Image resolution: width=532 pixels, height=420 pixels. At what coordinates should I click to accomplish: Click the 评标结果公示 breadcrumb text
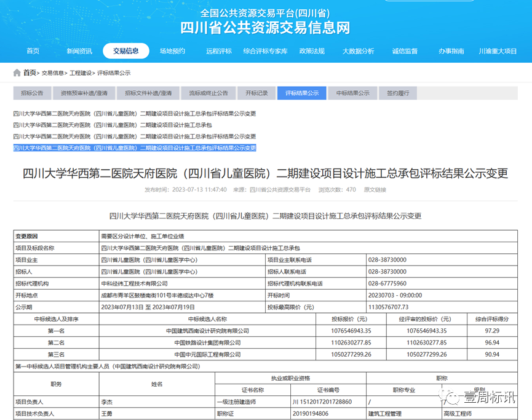(114, 73)
